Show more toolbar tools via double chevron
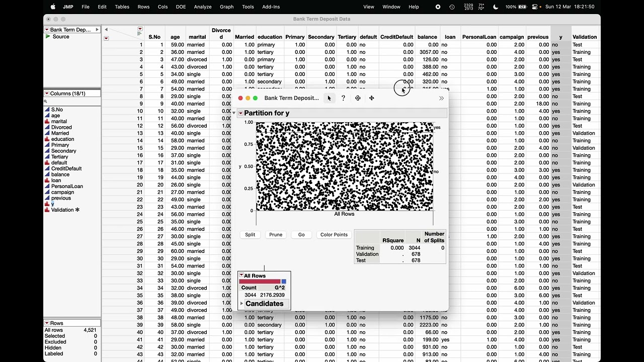The width and height of the screenshot is (644, 362). click(441, 98)
